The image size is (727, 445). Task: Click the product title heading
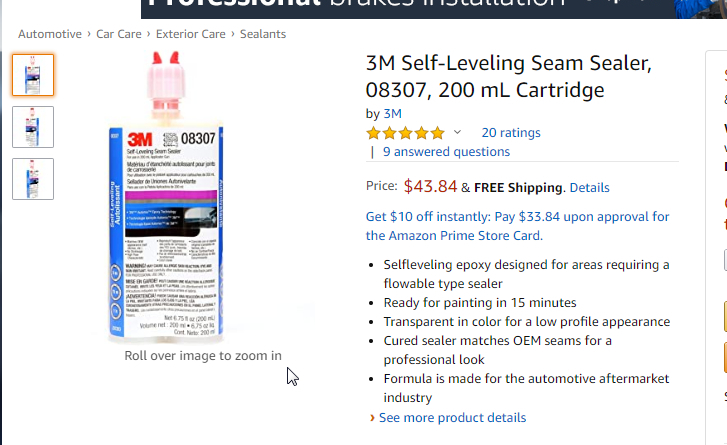pyautogui.click(x=508, y=77)
